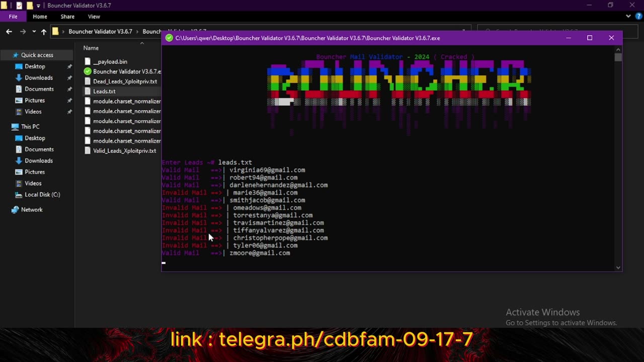Screen dimensions: 644x362
Task: Open Pictures under This PC
Action: click(35, 172)
